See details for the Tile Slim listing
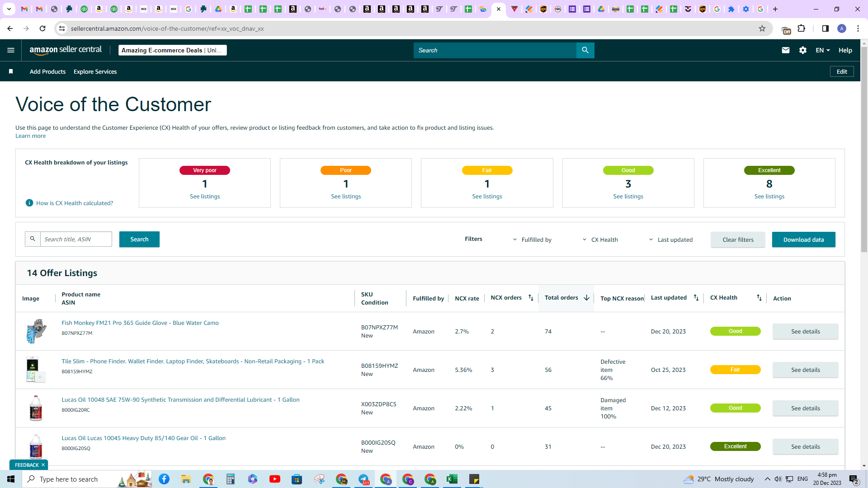868x488 pixels. tap(805, 370)
